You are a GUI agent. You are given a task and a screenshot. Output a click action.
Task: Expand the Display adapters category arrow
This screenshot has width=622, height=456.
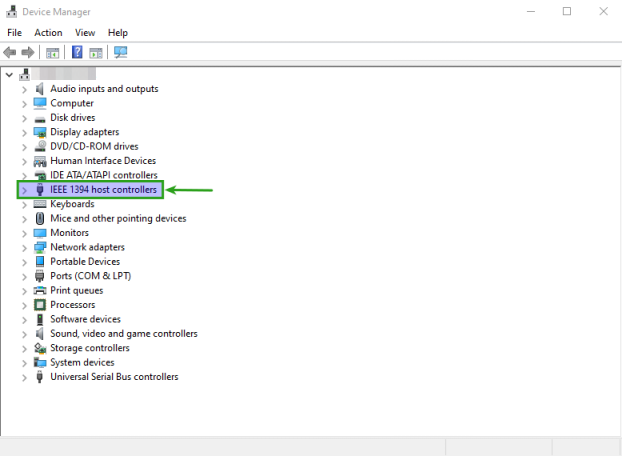(24, 133)
